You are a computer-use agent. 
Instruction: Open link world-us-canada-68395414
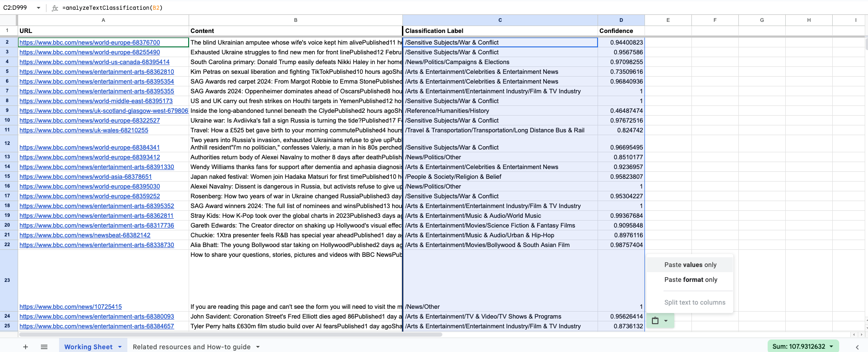94,62
